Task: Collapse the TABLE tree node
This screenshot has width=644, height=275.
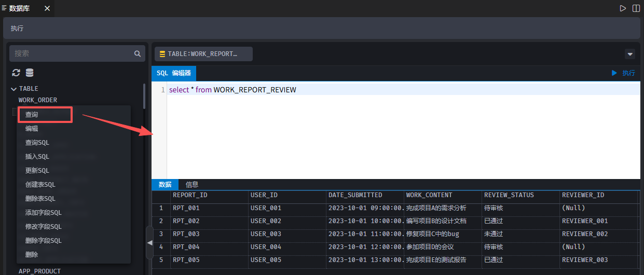Action: tap(14, 89)
